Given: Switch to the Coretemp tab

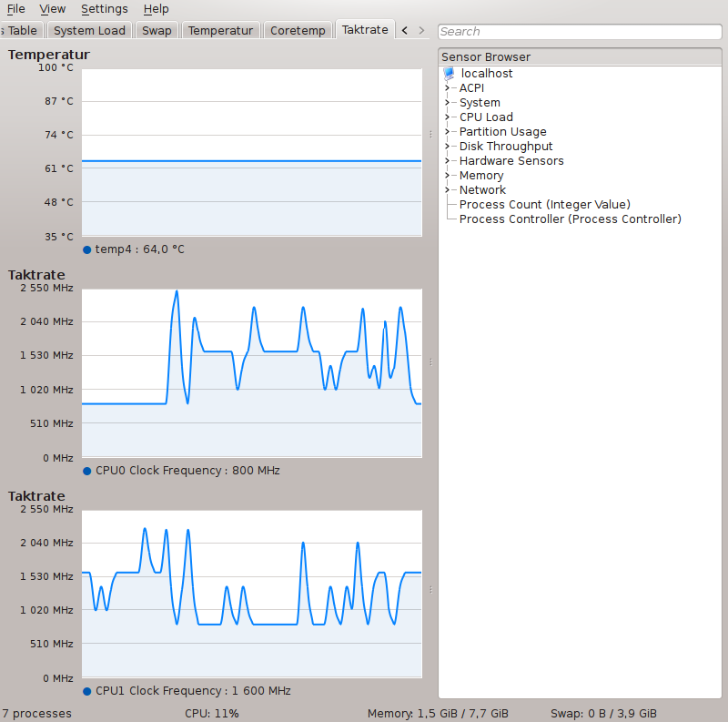Looking at the screenshot, I should (298, 31).
